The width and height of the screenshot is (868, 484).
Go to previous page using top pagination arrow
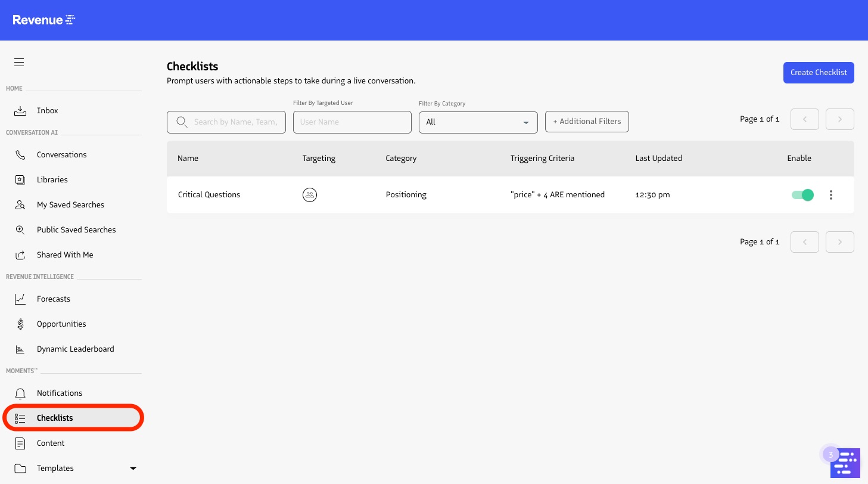pos(805,119)
